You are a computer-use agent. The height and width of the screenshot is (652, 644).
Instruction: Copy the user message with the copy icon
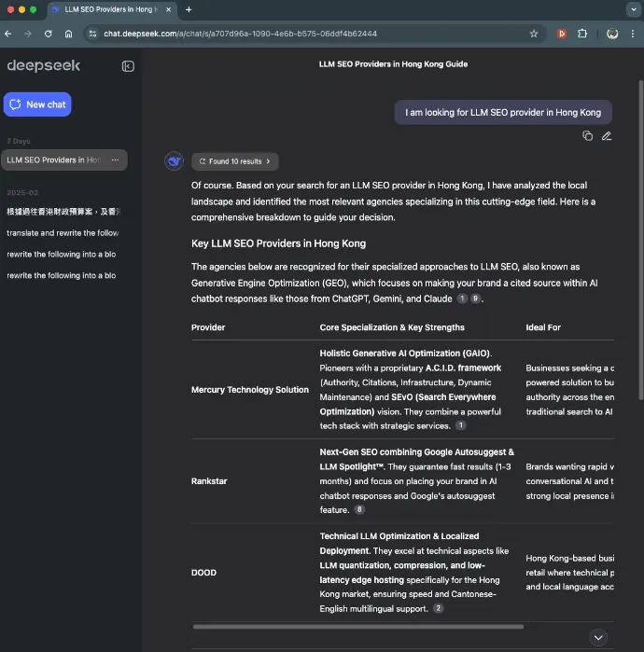587,136
